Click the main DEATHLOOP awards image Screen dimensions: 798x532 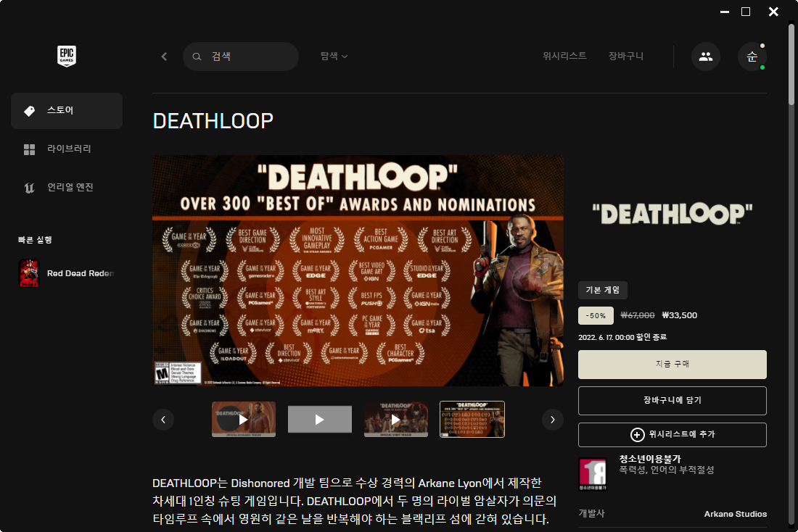pyautogui.click(x=358, y=270)
